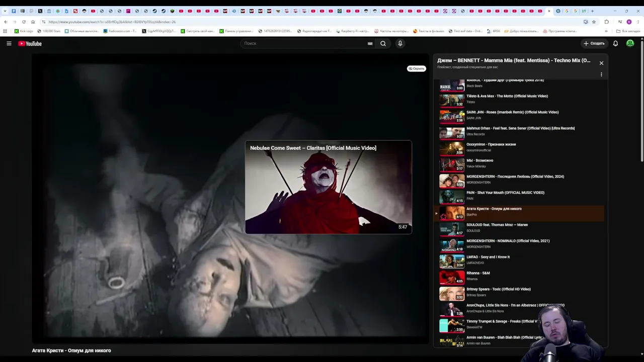644x362 pixels.
Task: Play 'LMFAO - Sexy and I Know It' thumbnail
Action: point(452,261)
